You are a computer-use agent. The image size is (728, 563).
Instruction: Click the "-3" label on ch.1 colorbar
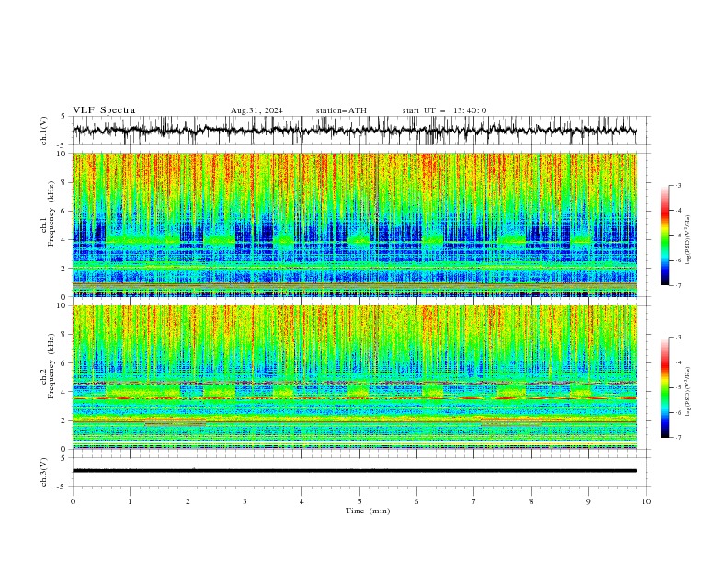[x=678, y=185]
